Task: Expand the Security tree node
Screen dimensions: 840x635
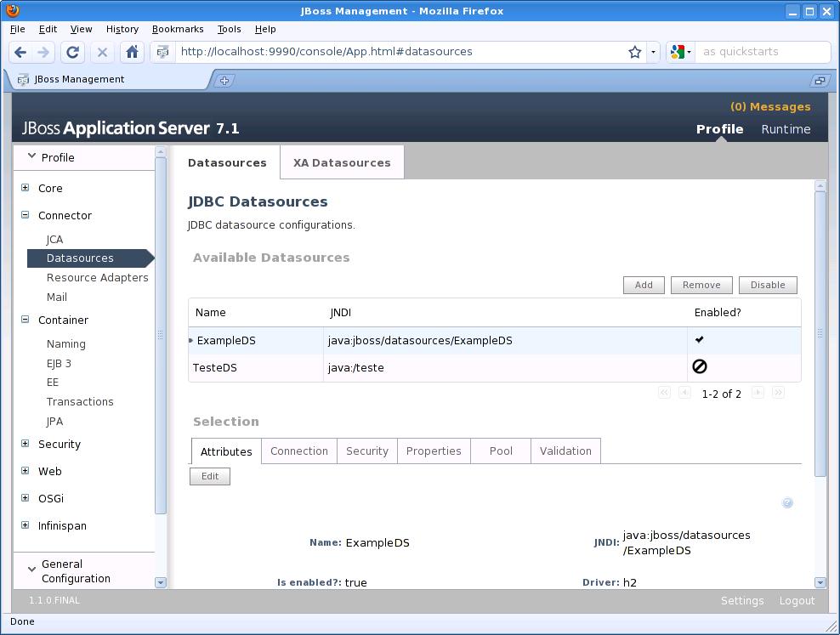Action: click(x=26, y=444)
